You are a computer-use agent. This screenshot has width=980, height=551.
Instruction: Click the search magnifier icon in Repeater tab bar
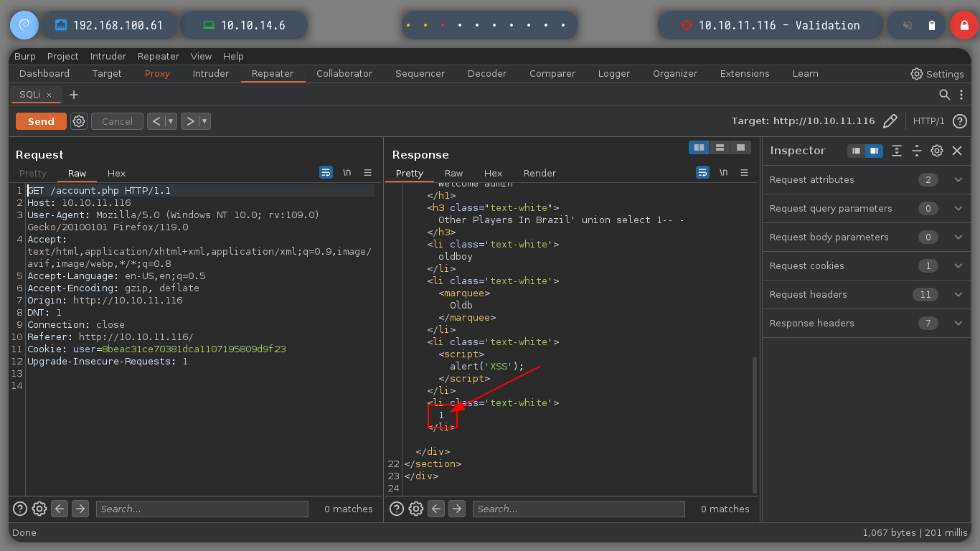click(x=945, y=95)
